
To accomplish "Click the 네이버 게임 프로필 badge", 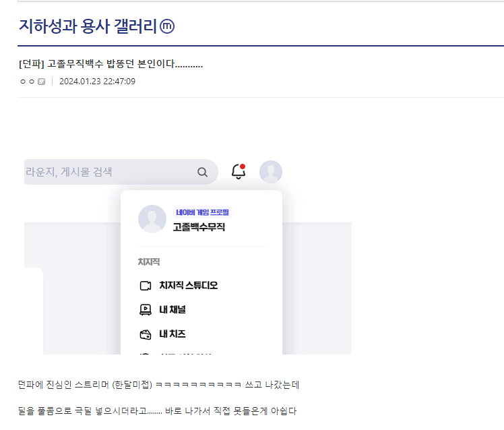I will (x=202, y=212).
